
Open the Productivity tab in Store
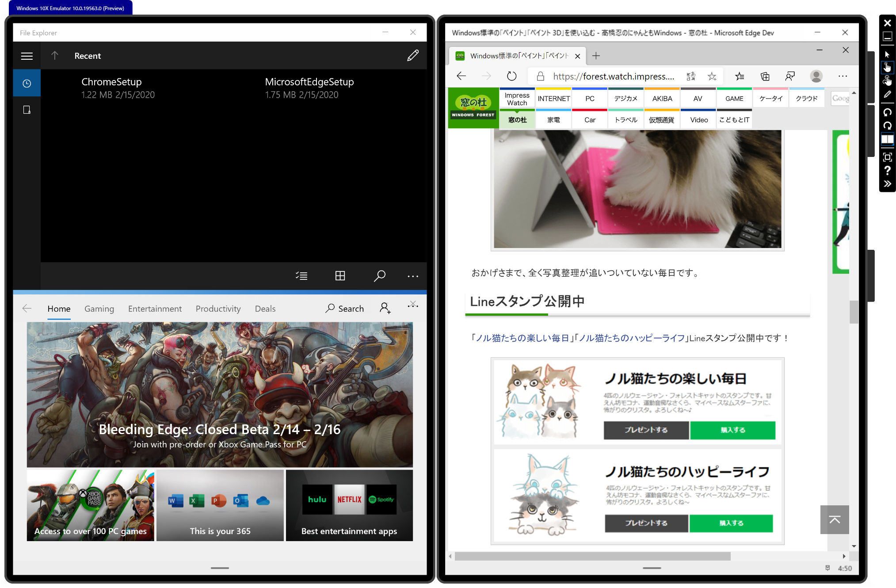(218, 309)
